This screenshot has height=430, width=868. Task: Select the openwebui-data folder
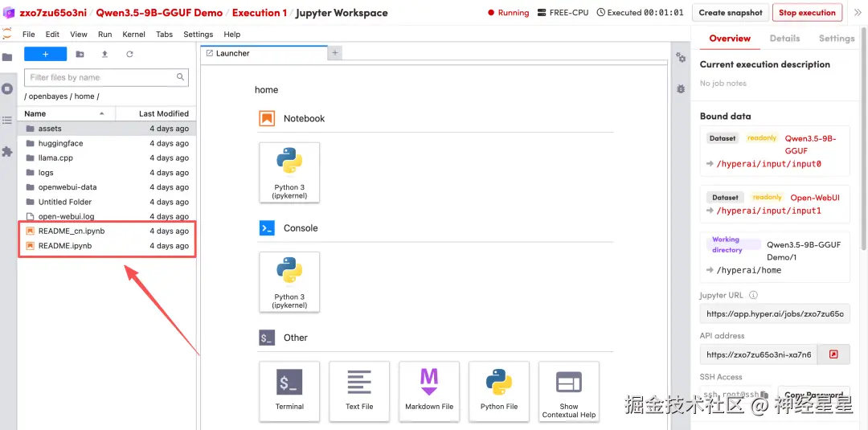[107, 187]
